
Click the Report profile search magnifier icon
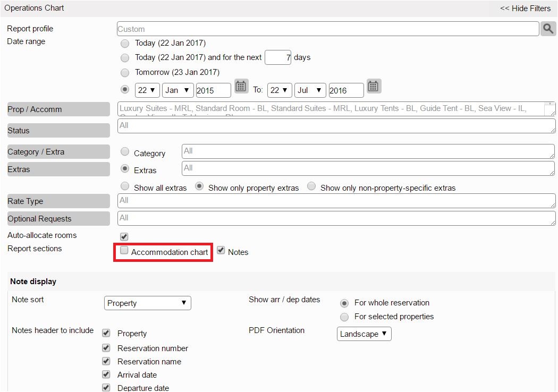[548, 29]
